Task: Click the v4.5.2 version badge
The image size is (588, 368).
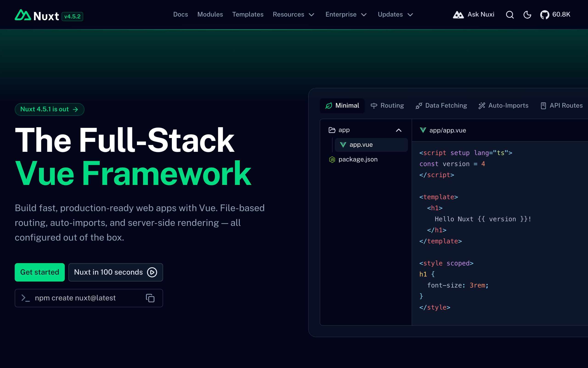Action: tap(72, 17)
